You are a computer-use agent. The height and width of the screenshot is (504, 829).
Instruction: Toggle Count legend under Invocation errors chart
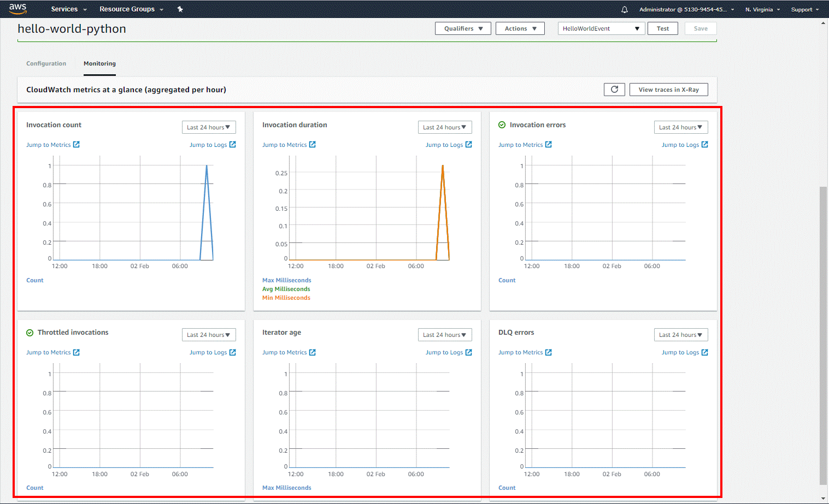coord(507,280)
